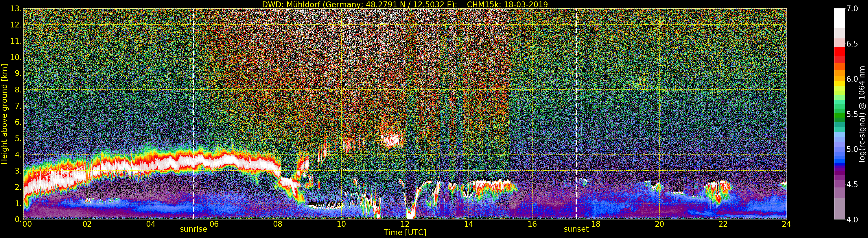868x238 pixels.
Task: Click the time axis tick '02'
Action: pos(87,224)
